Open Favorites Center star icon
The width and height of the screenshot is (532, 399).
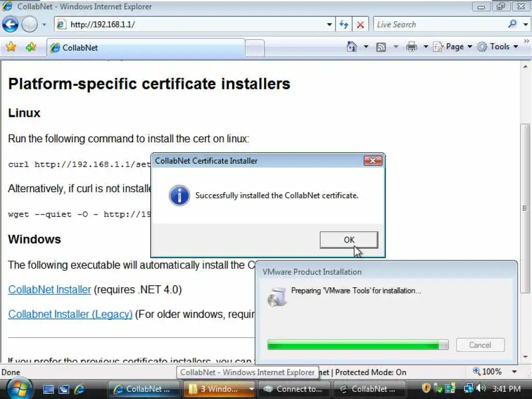pyautogui.click(x=11, y=47)
